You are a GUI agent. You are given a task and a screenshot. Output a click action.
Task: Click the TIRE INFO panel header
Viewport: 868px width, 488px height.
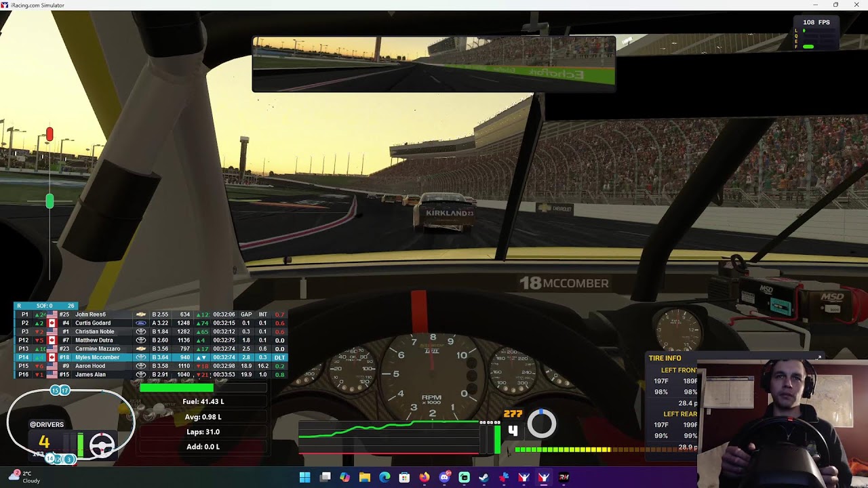(665, 358)
